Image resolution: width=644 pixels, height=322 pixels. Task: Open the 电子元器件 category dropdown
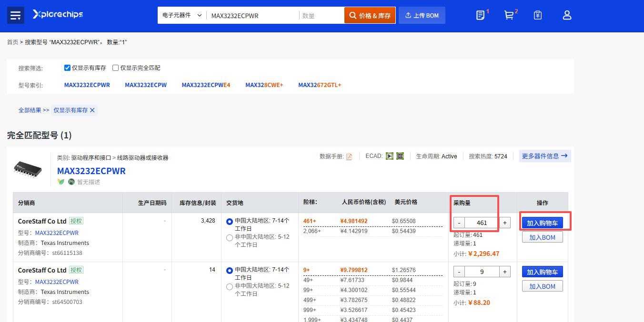pyautogui.click(x=182, y=15)
